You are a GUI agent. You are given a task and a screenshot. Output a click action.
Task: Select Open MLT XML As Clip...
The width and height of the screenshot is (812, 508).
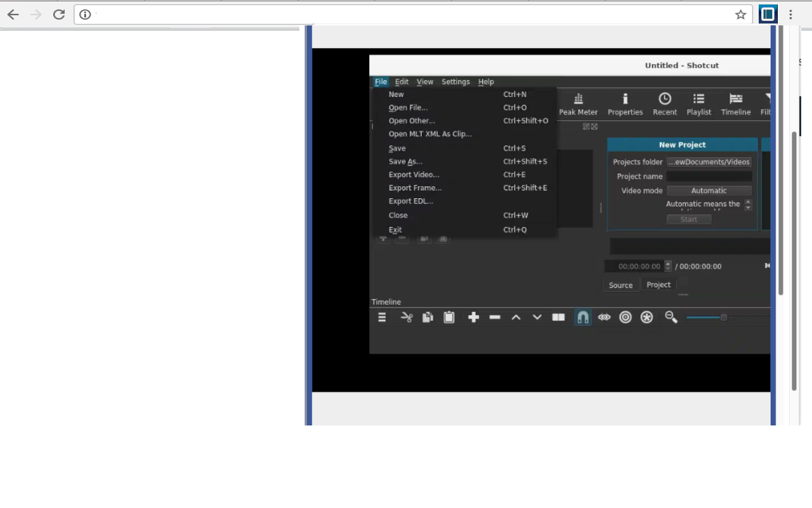[464, 134]
